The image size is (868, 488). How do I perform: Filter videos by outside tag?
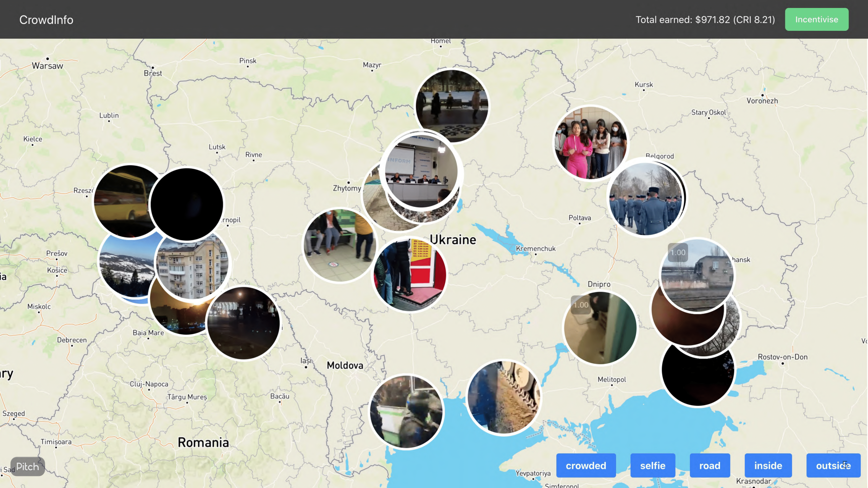tap(833, 465)
